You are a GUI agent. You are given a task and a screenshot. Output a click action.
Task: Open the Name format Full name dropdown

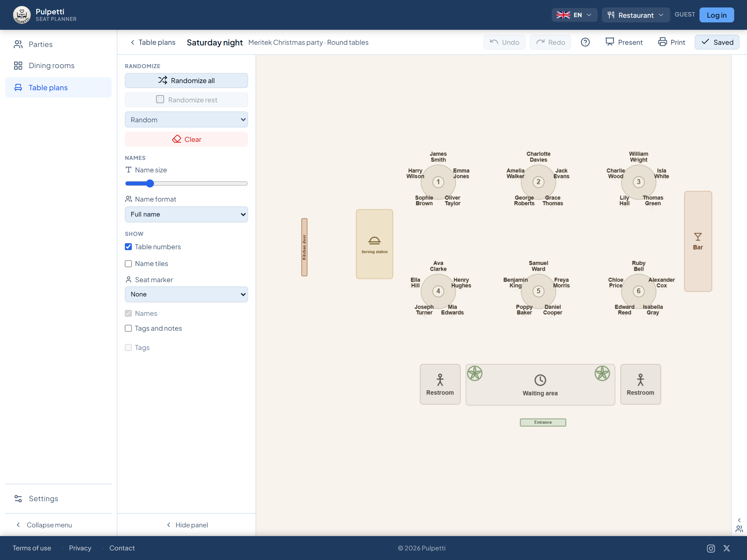point(186,214)
